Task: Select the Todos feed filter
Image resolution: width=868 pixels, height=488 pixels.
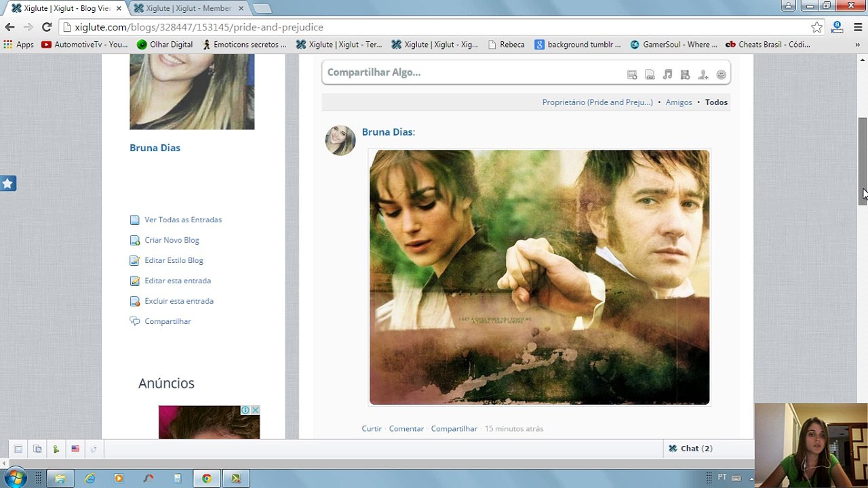Action: pos(716,102)
